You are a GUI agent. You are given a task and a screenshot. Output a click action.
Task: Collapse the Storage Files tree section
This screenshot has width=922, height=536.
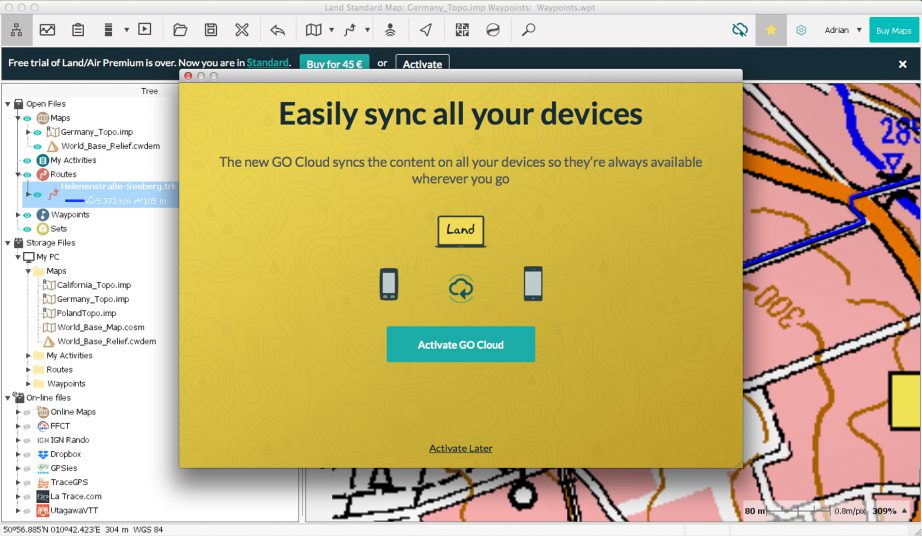[7, 243]
